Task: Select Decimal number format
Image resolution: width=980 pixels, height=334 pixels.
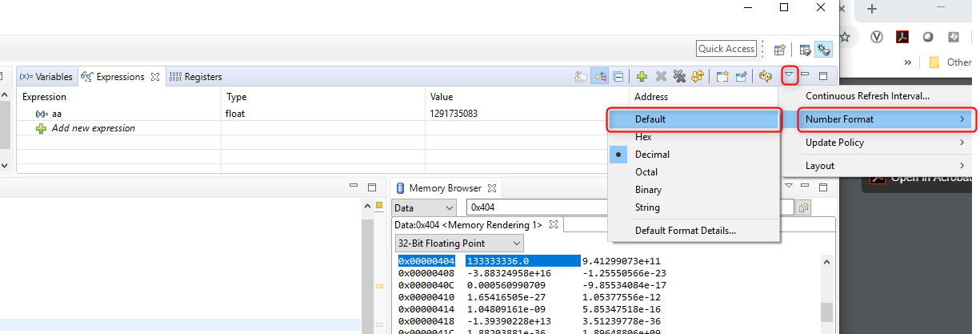Action: point(694,155)
